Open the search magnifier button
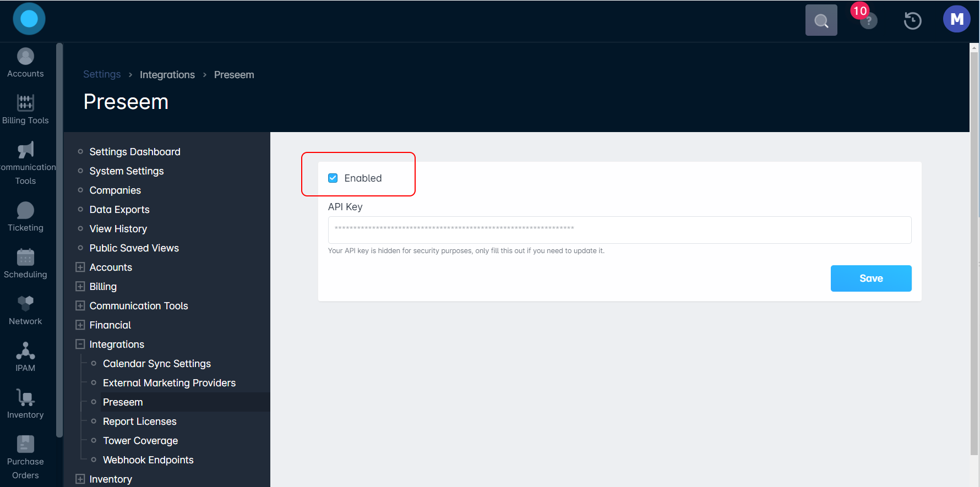The image size is (980, 487). pos(821,20)
